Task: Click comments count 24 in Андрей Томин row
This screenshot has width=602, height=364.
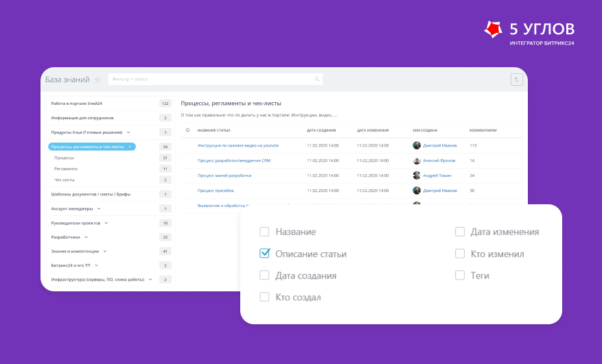Action: pyautogui.click(x=472, y=175)
